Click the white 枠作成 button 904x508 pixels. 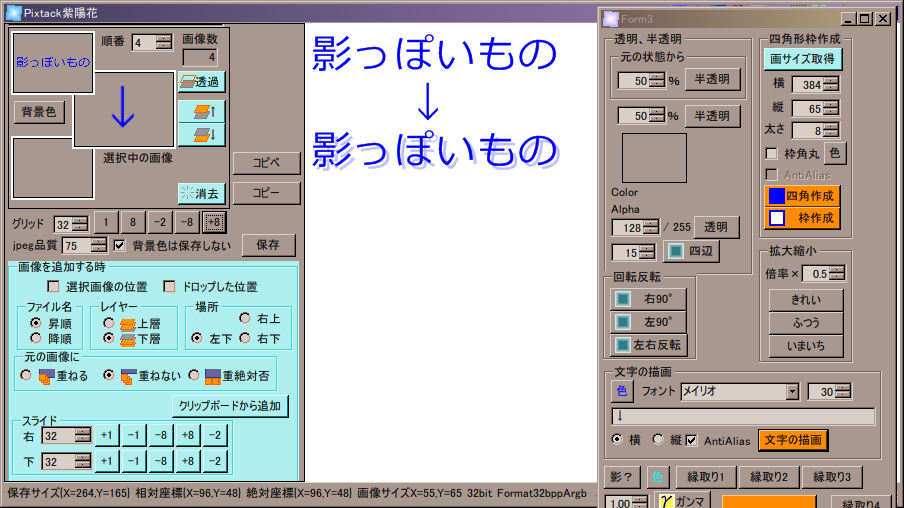(x=802, y=218)
